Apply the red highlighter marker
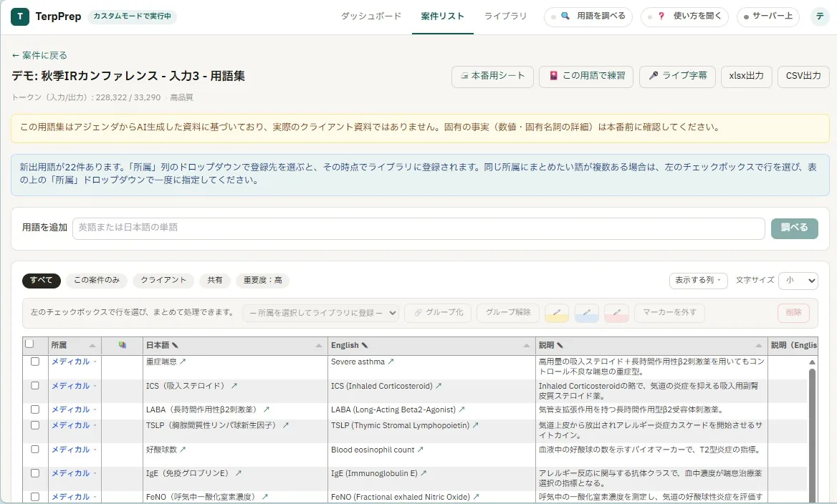 coord(616,313)
